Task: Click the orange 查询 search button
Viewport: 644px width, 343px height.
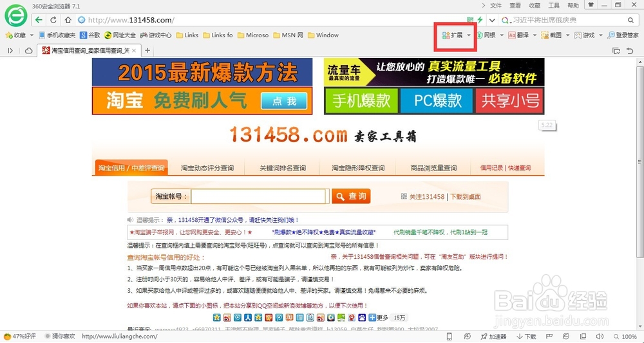Action: pyautogui.click(x=351, y=196)
